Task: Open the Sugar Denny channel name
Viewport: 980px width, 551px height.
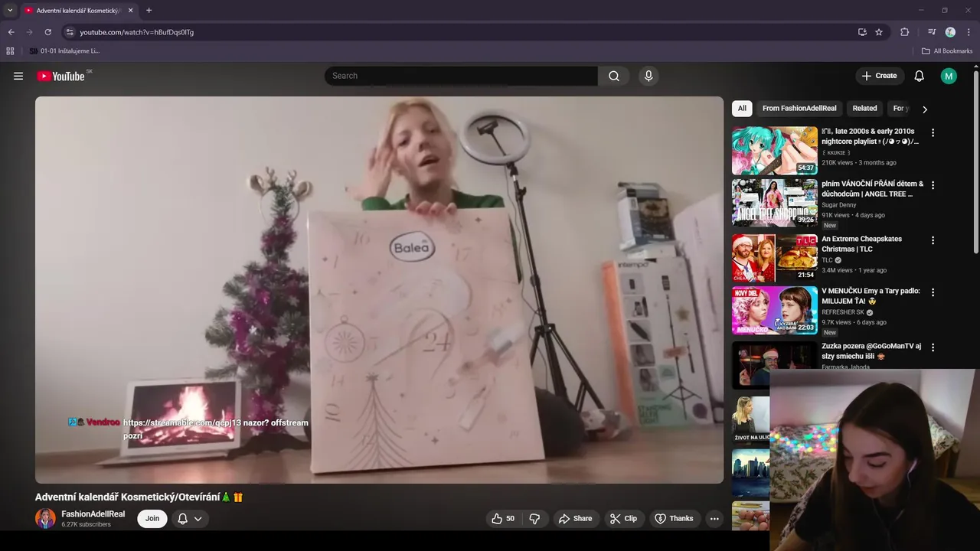Action: (x=839, y=205)
